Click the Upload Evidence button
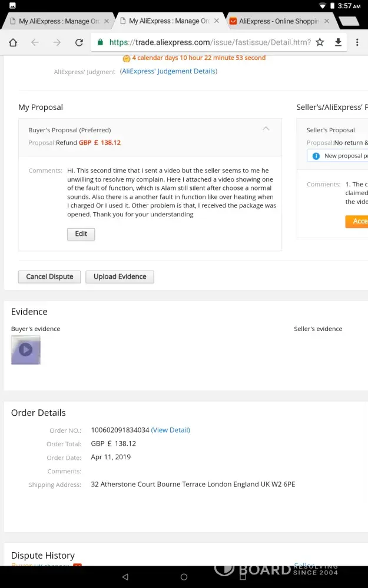Screen dimensions: 368x588 pyautogui.click(x=120, y=276)
